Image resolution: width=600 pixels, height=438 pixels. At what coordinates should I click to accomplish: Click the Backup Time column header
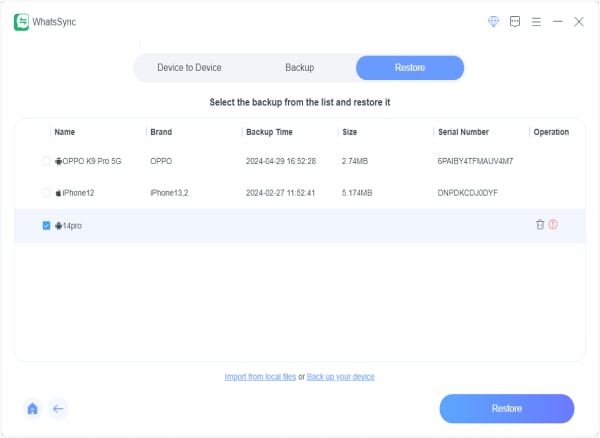click(269, 132)
